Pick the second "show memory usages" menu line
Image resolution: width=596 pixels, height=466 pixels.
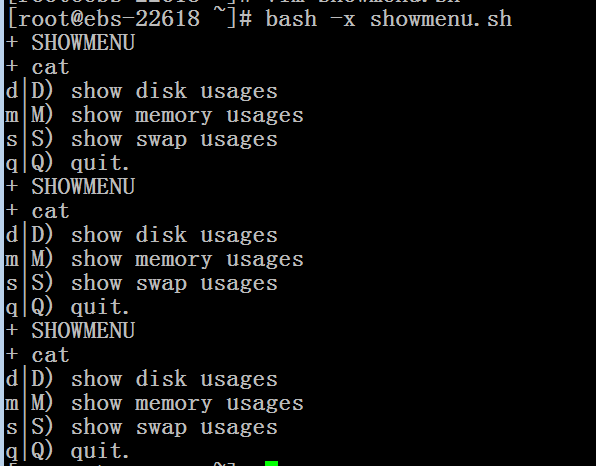154,259
